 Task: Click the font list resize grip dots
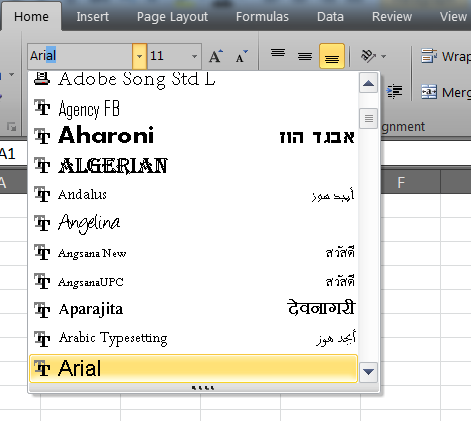click(203, 388)
